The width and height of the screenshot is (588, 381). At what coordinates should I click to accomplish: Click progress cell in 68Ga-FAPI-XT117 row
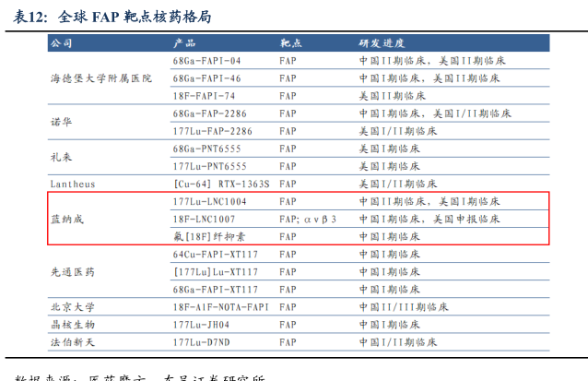[389, 290]
